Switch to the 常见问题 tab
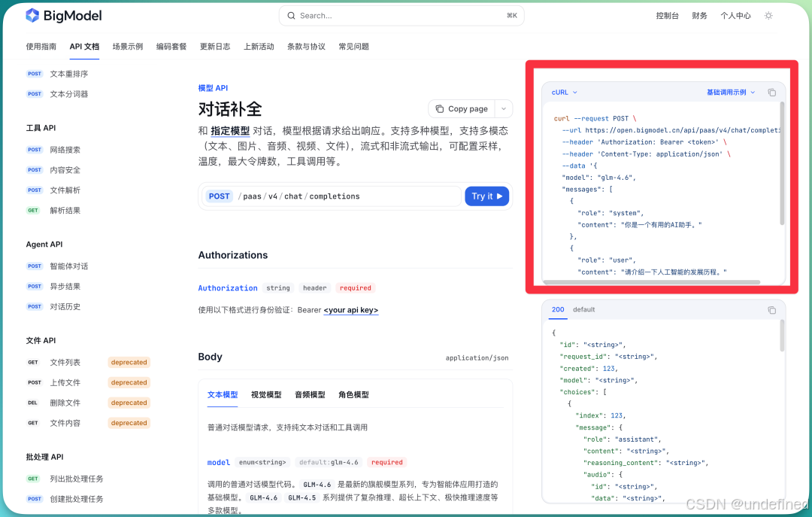Viewport: 812px width, 517px height. [x=353, y=47]
